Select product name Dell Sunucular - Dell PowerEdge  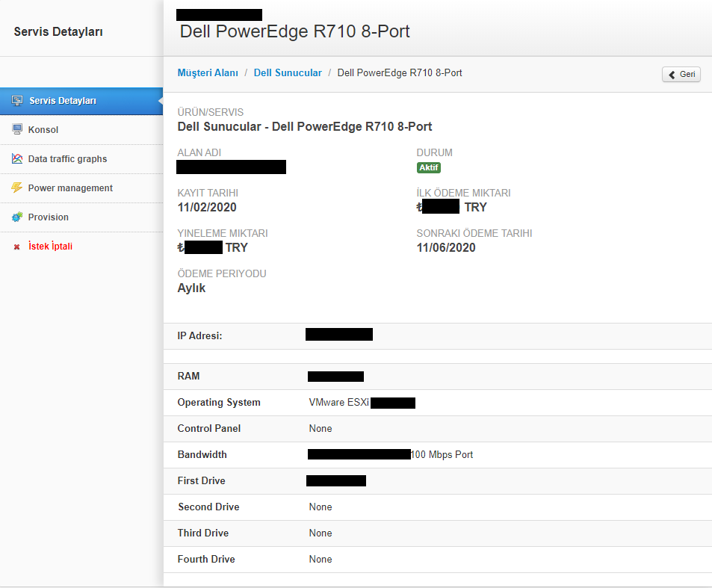pos(304,127)
